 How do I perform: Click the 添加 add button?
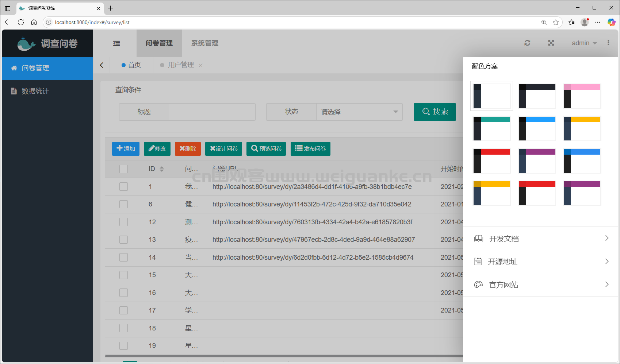(x=126, y=149)
